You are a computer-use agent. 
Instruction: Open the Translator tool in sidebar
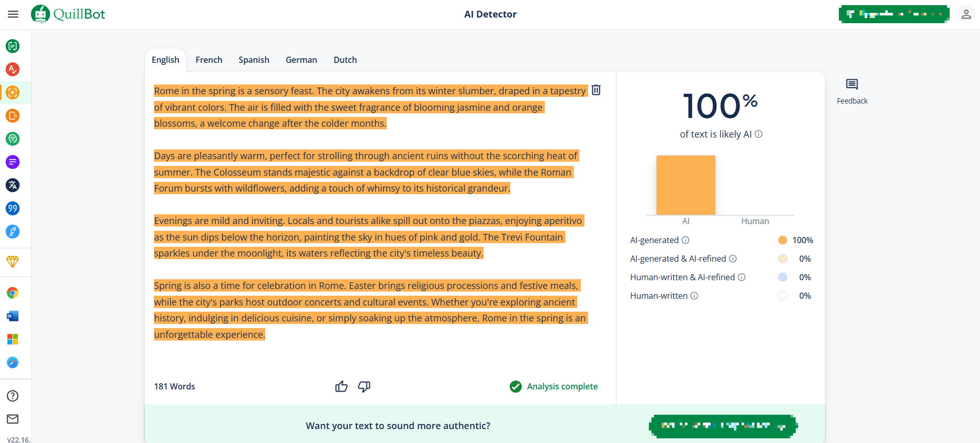point(13,185)
